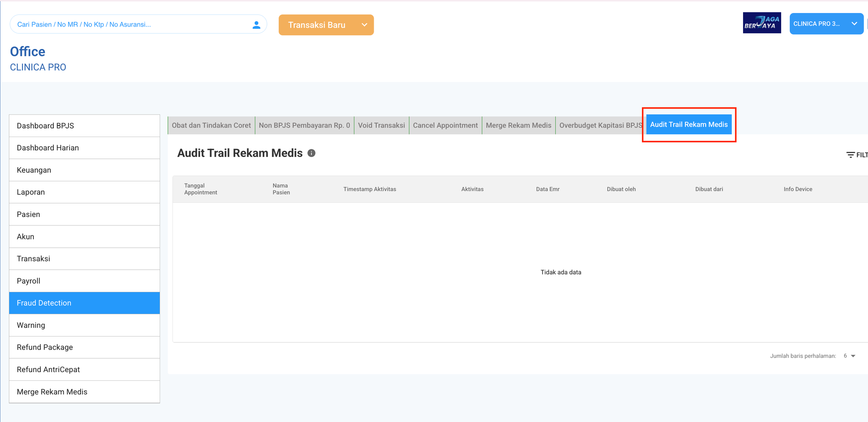Change rows per page dropdown value
Viewport: 868px width, 422px height.
pos(849,356)
